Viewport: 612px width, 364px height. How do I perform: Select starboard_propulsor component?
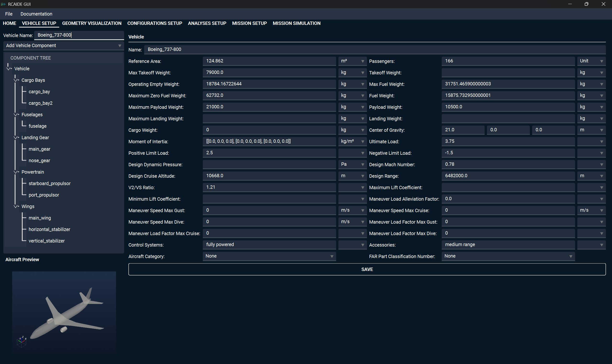tap(50, 183)
